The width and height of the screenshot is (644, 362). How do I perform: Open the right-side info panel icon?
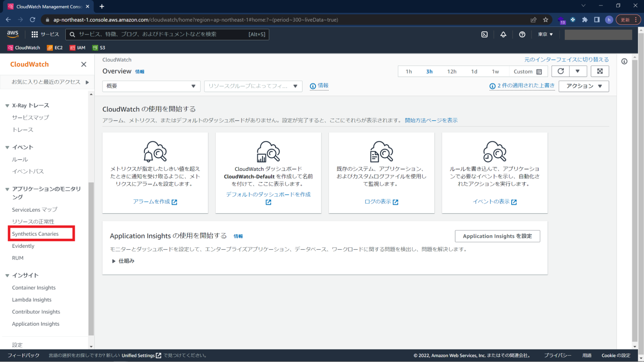(624, 61)
